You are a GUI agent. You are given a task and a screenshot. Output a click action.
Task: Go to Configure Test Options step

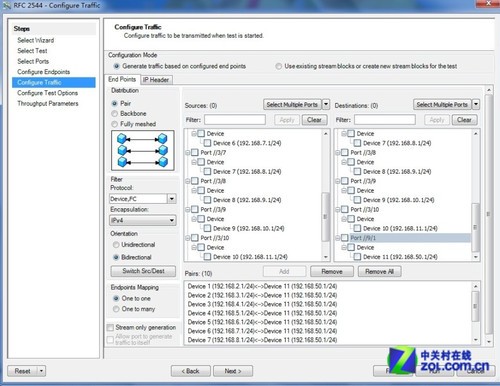48,93
